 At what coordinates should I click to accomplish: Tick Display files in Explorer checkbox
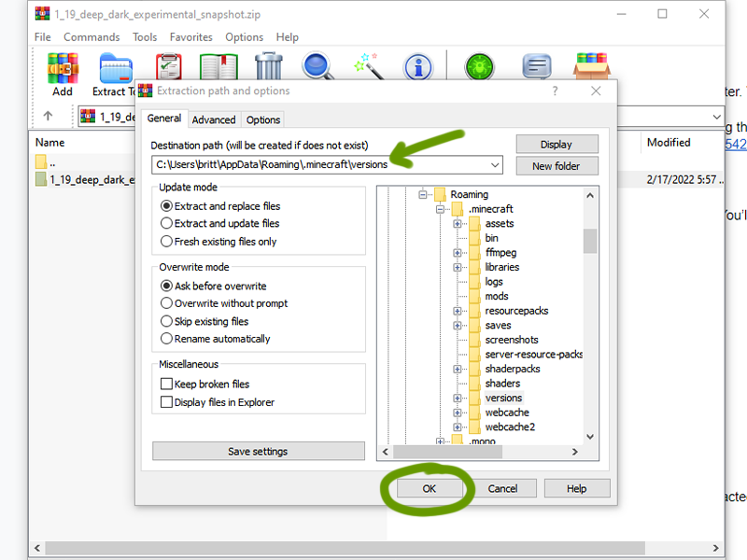pos(167,403)
